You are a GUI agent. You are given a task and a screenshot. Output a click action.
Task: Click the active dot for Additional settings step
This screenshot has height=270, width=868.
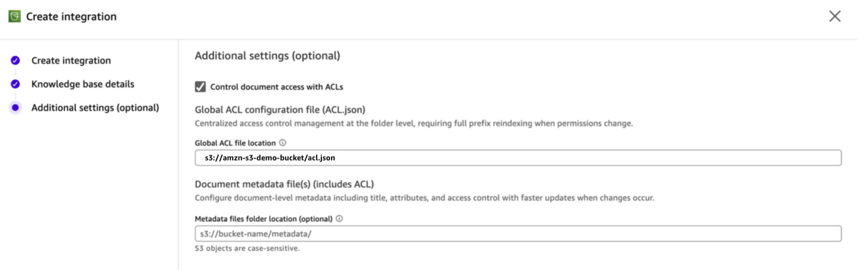pos(16,108)
